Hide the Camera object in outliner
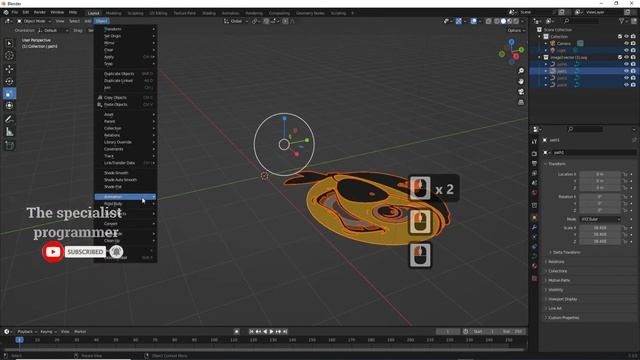Viewport: 640px width, 360px height. [x=626, y=43]
